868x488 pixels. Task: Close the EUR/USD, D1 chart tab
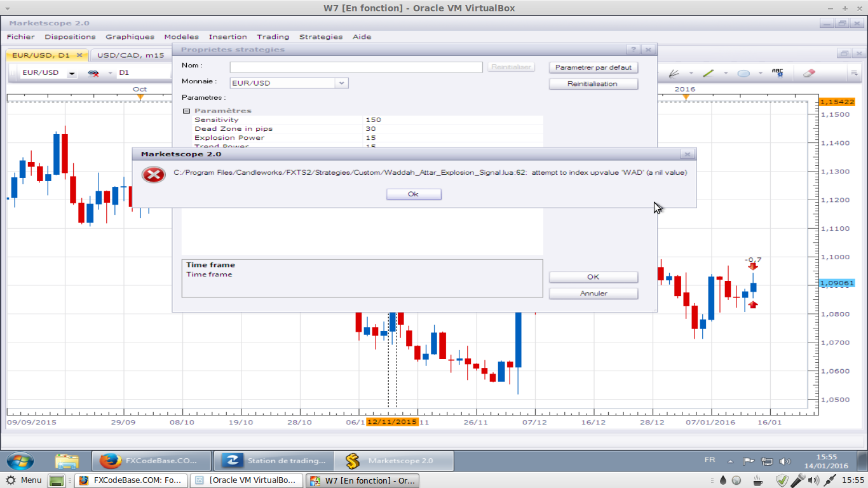[x=79, y=55]
